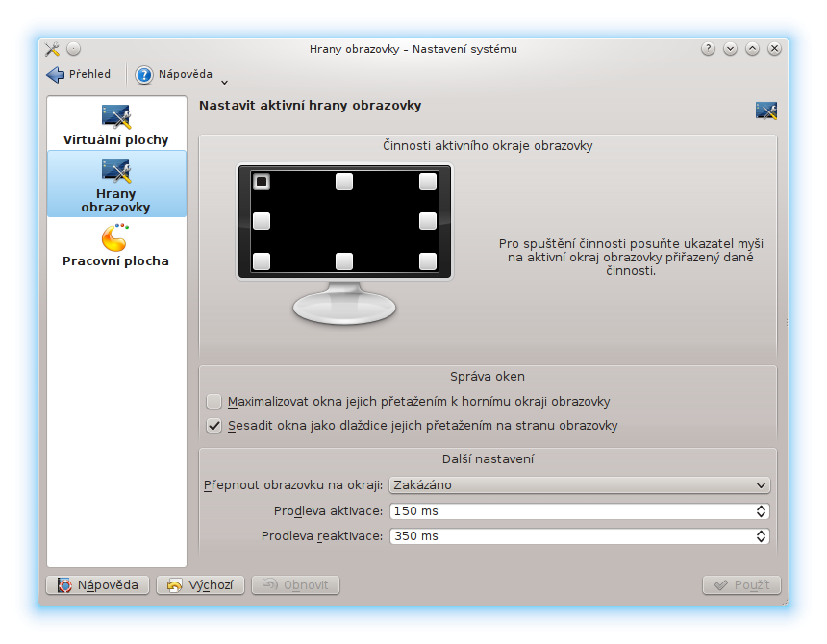Click the top-left screen corner square

(x=262, y=182)
